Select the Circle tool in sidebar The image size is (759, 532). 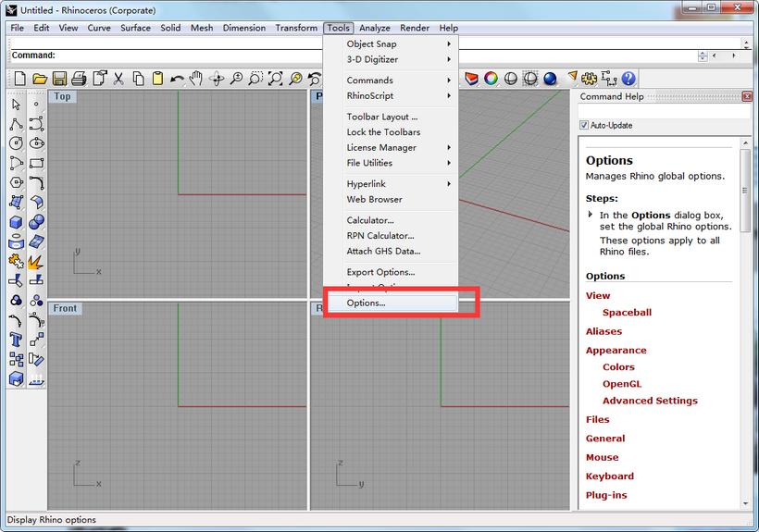16,143
